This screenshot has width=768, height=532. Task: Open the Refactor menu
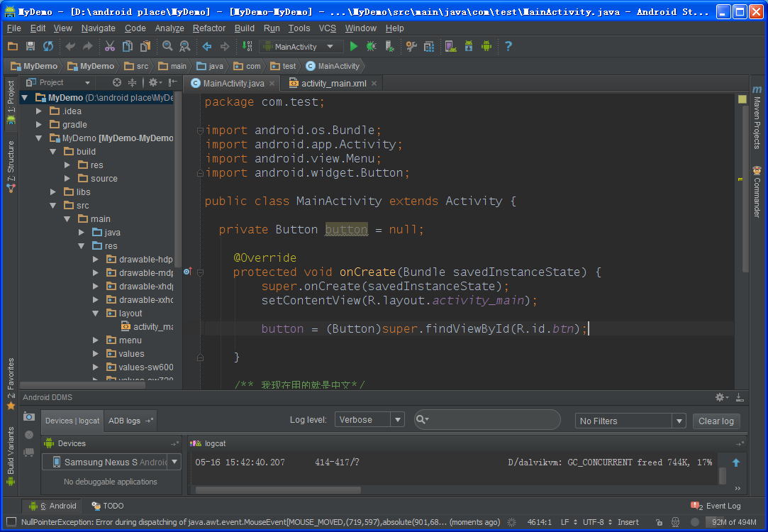[x=209, y=28]
